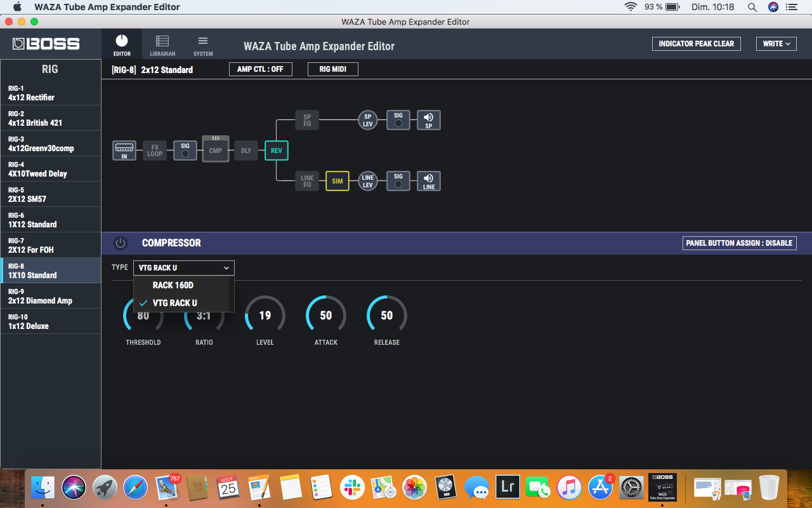Select the EDITOR power icon tab
Image resolution: width=812 pixels, height=508 pixels.
point(121,44)
